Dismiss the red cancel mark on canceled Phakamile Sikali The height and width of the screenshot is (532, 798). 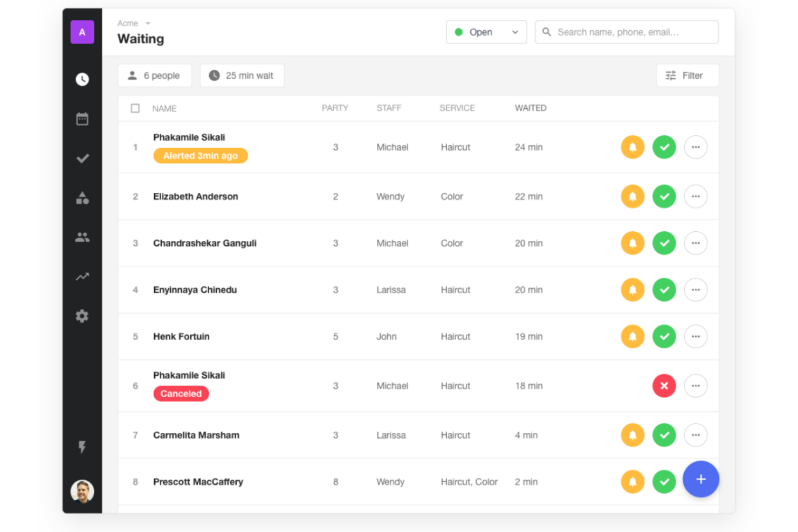pos(664,385)
